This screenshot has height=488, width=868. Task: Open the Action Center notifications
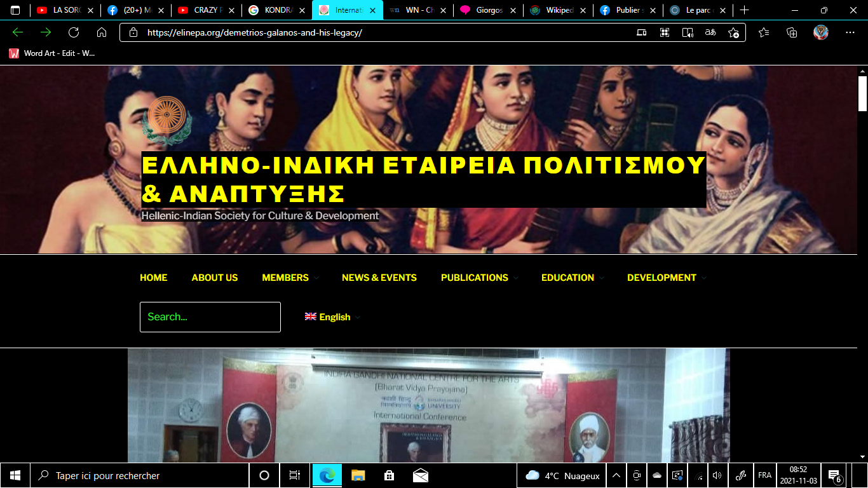pyautogui.click(x=835, y=475)
